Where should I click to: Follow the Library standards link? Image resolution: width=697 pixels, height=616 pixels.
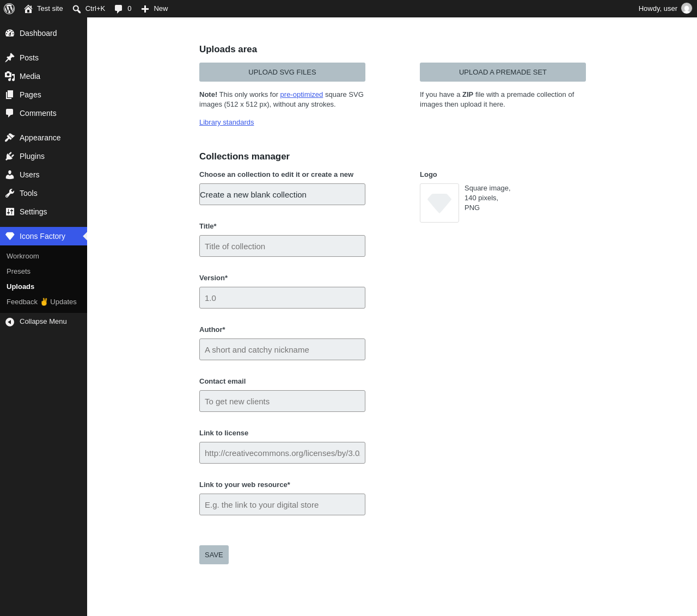[227, 122]
